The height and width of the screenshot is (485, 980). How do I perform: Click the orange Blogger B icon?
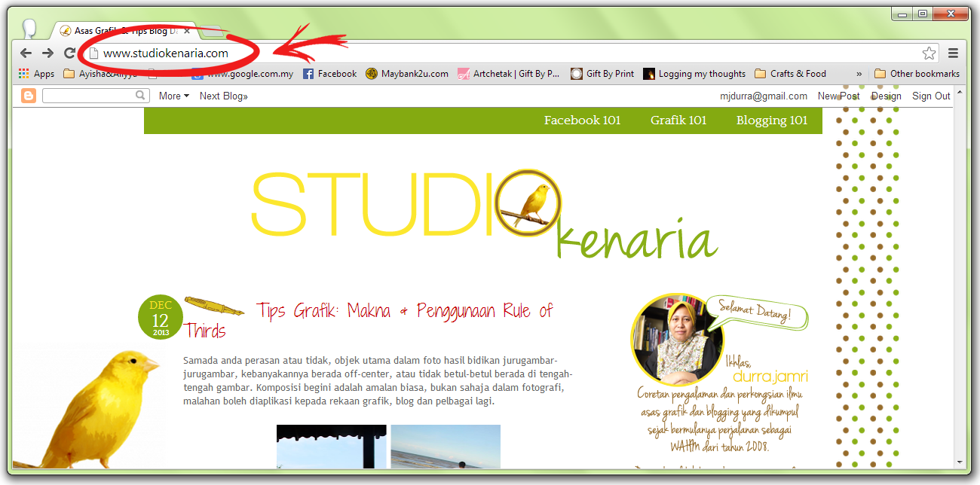click(29, 96)
